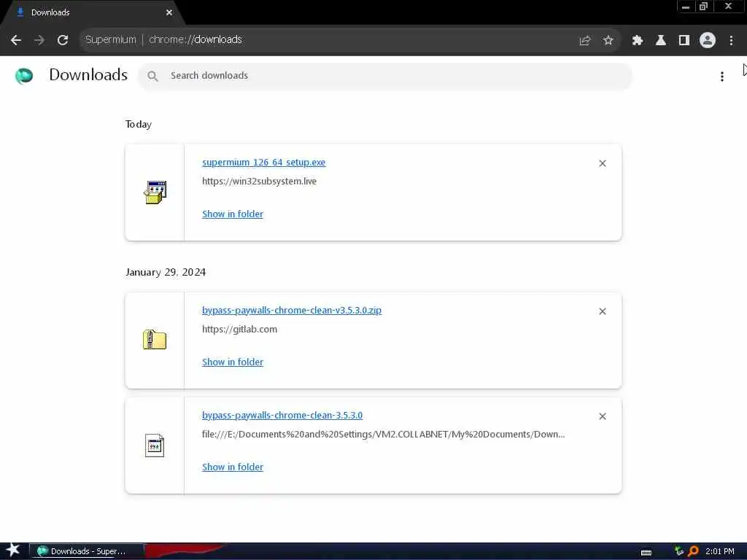Click the https://win32subsystem.live source text
This screenshot has width=747, height=560.
[x=259, y=181]
